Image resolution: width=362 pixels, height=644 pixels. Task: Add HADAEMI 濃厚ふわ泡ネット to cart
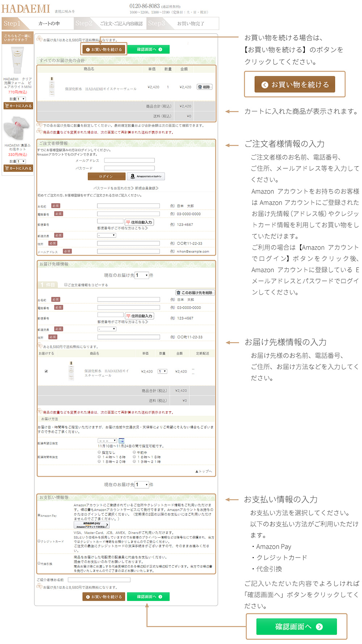click(x=18, y=168)
